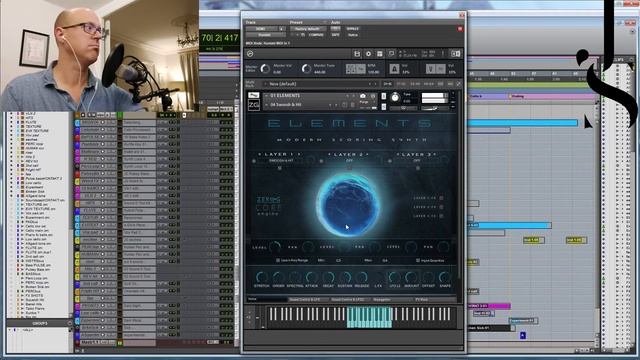
Task: Click the Native button
Action: (353, 36)
